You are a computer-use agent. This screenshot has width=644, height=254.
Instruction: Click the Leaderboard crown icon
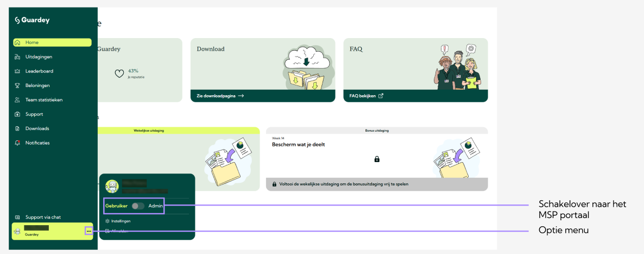pos(17,71)
